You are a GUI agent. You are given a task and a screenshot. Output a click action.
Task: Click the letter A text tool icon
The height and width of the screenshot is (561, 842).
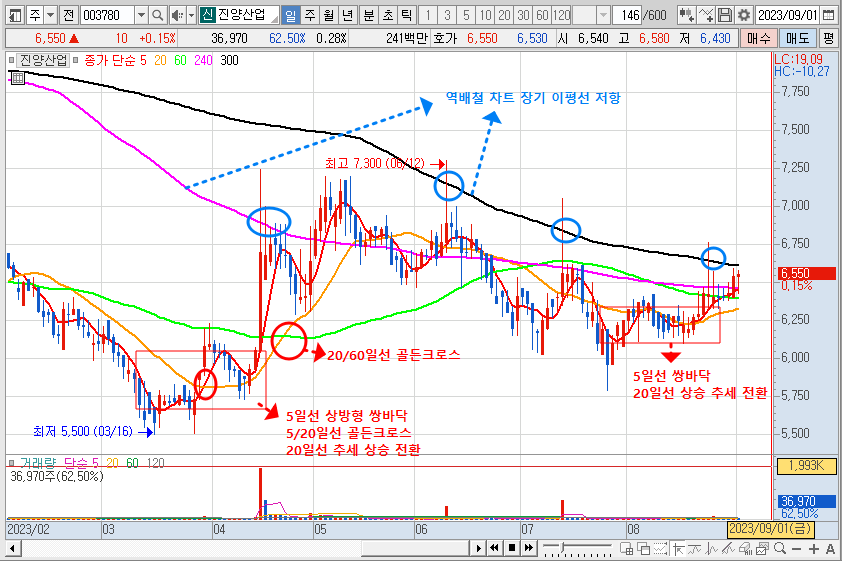tap(831, 549)
